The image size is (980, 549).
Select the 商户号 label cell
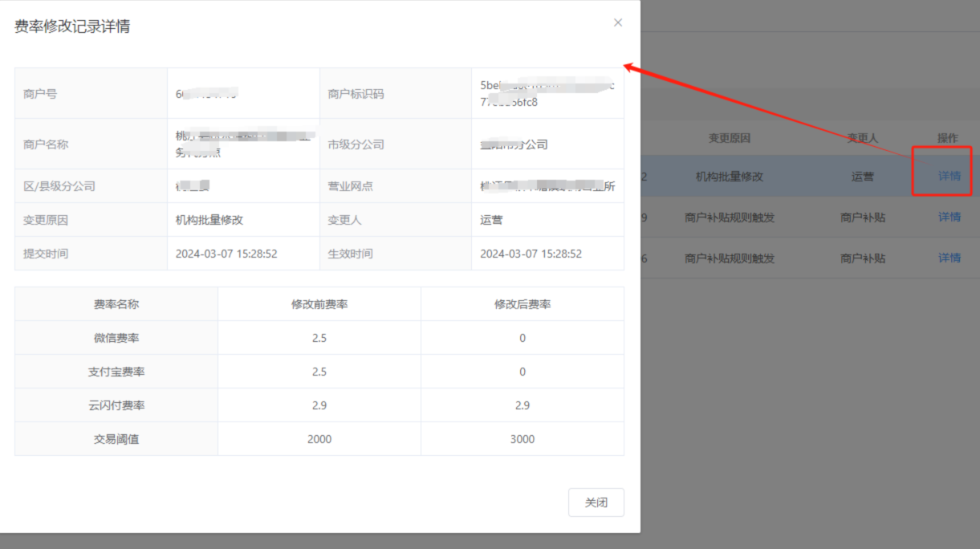pos(40,94)
